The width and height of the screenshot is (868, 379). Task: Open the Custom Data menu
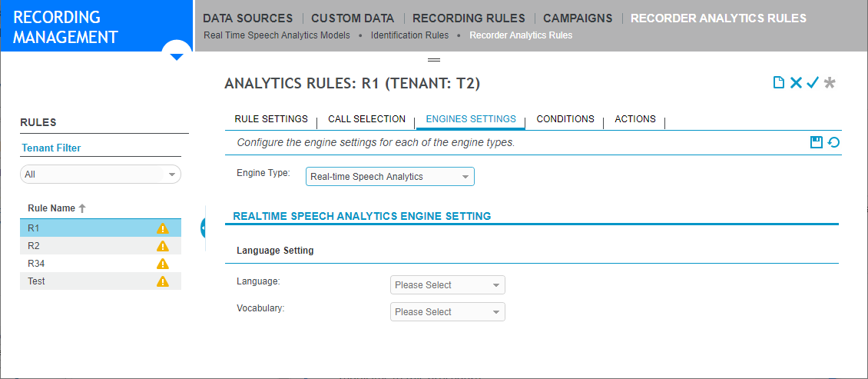pos(353,18)
